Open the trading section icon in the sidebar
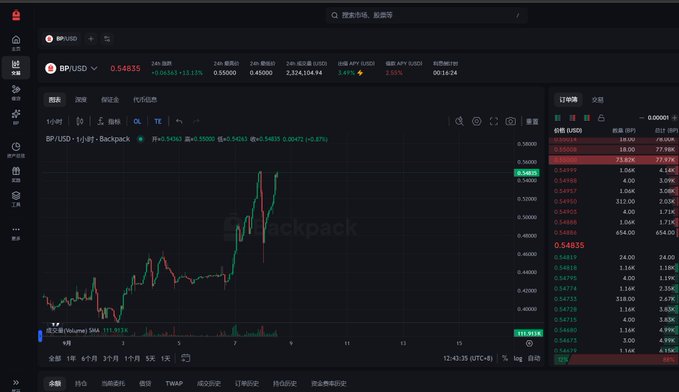 16,68
